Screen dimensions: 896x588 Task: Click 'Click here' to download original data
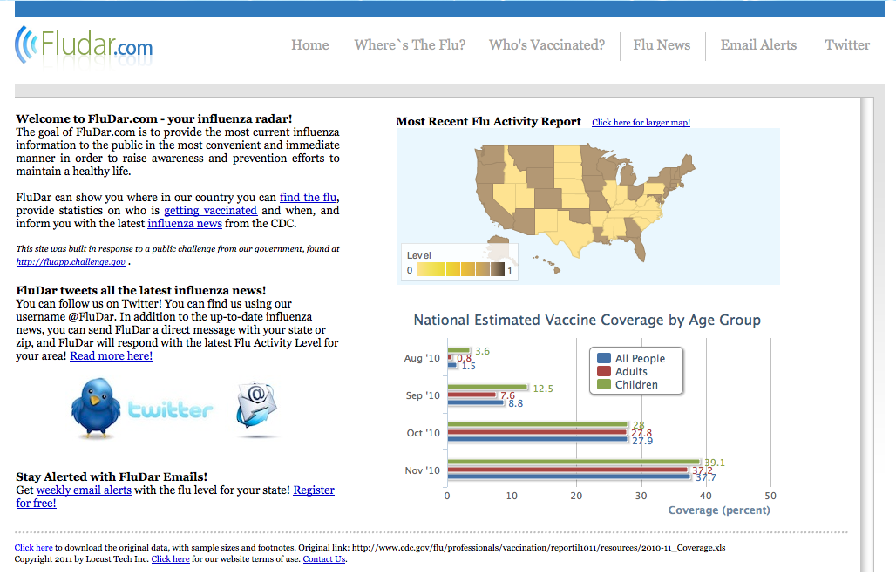[x=33, y=547]
